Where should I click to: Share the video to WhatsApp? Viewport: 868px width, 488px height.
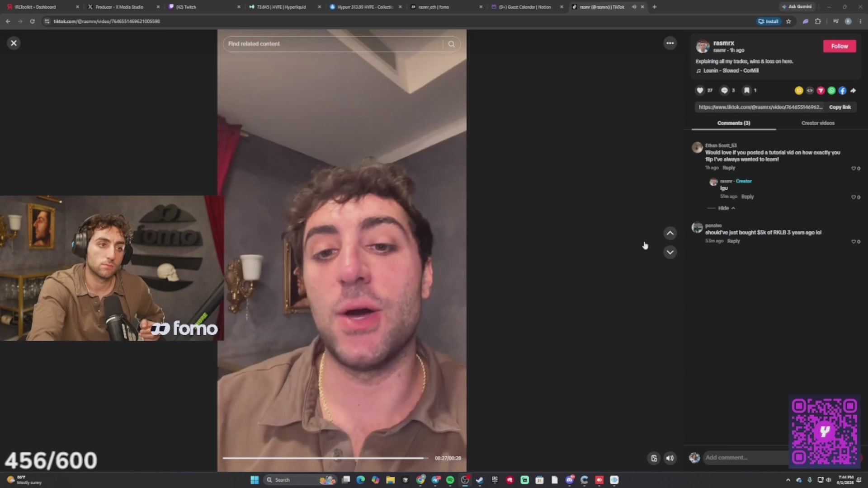coord(831,90)
